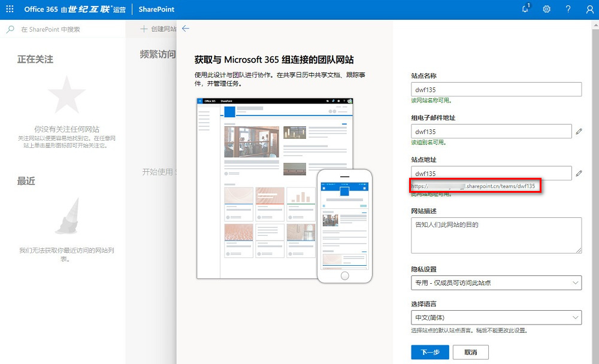This screenshot has height=364, width=599.
Task: Click the 取消 button
Action: pyautogui.click(x=471, y=352)
